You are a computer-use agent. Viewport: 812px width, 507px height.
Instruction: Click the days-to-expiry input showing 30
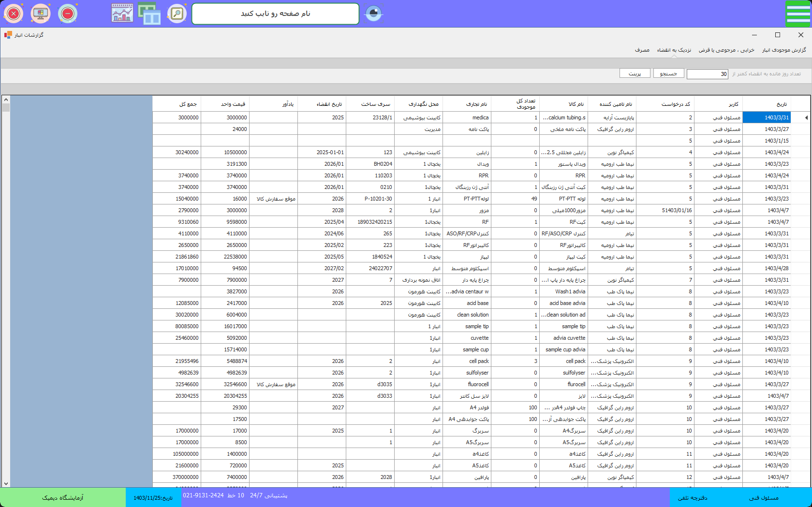point(707,74)
